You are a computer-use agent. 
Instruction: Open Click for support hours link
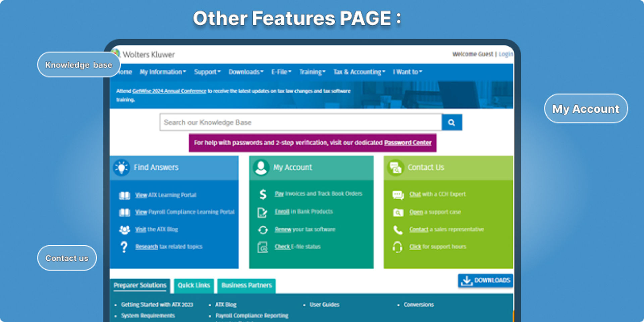click(438, 247)
